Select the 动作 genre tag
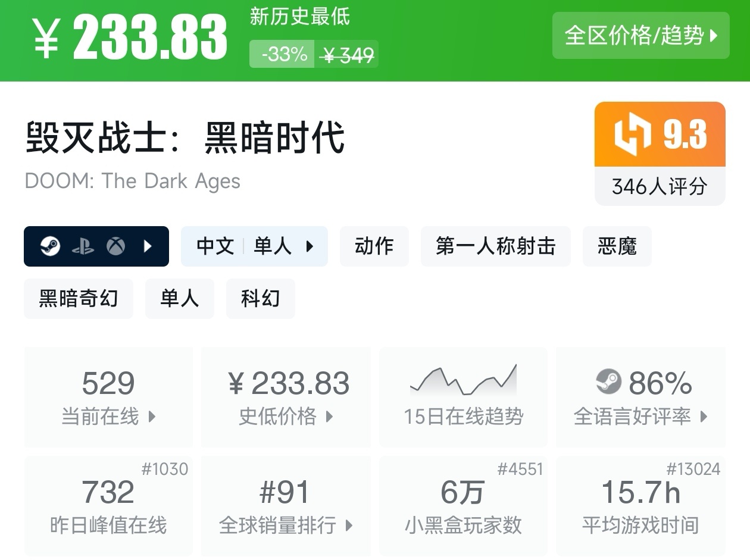 pos(374,246)
